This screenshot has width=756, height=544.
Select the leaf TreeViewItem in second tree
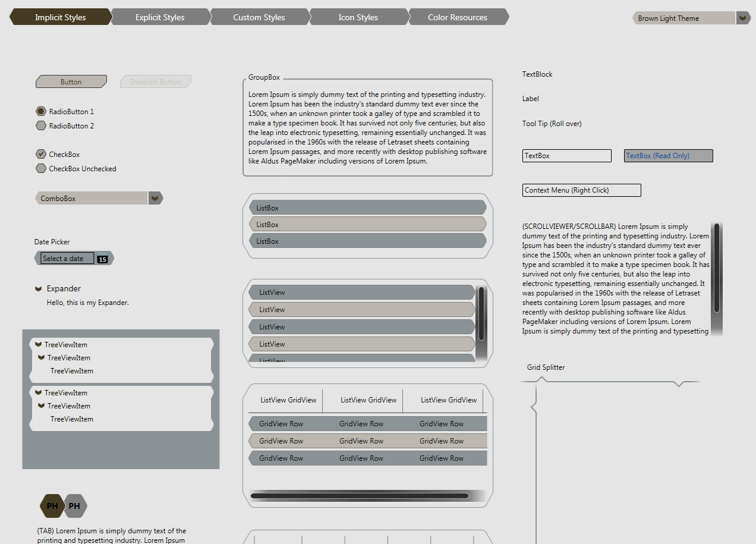pos(72,419)
